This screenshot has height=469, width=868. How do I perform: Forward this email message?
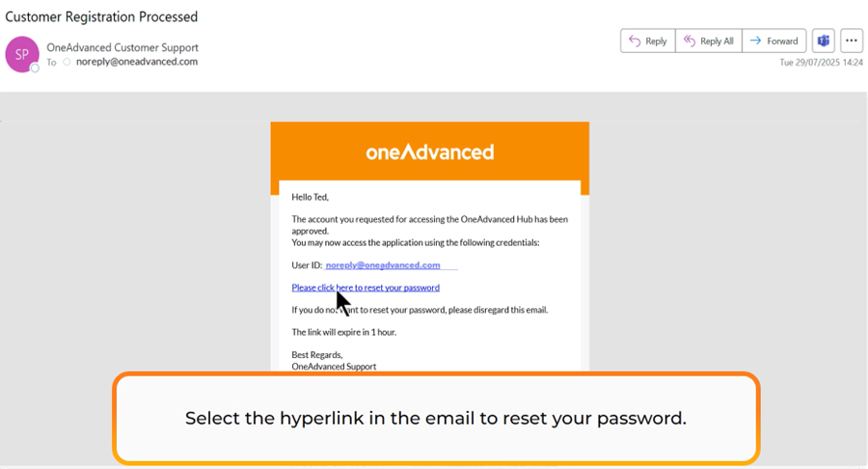(x=773, y=41)
